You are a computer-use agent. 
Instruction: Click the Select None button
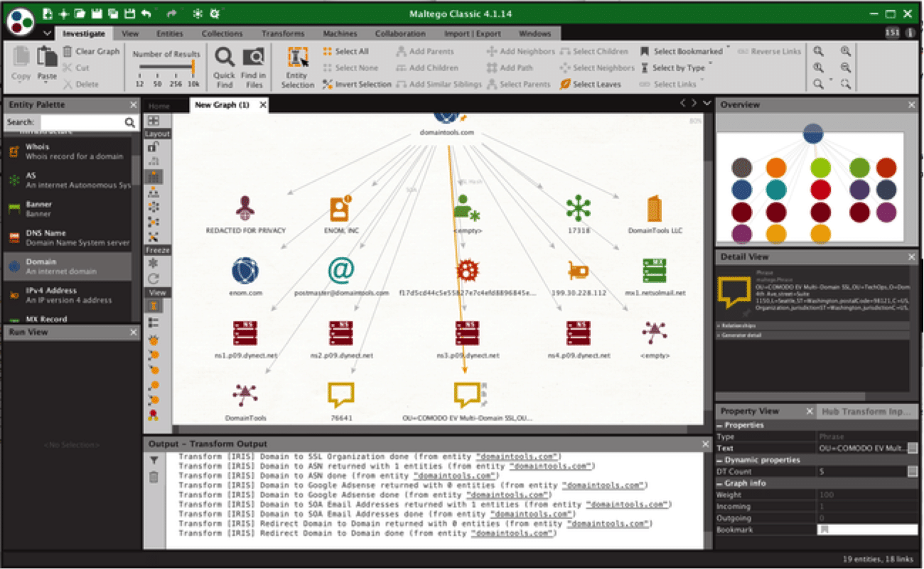pos(350,67)
